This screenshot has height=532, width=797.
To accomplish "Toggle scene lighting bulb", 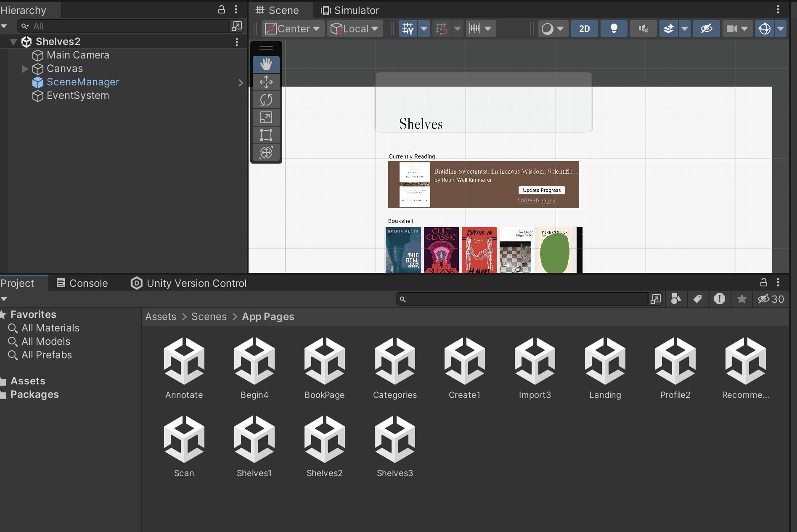I will point(614,29).
